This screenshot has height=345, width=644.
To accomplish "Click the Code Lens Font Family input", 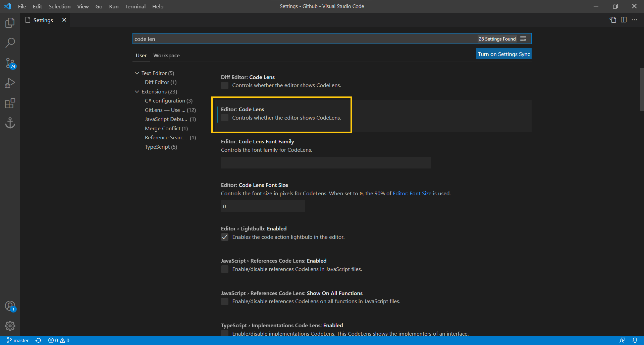I will coord(326,163).
